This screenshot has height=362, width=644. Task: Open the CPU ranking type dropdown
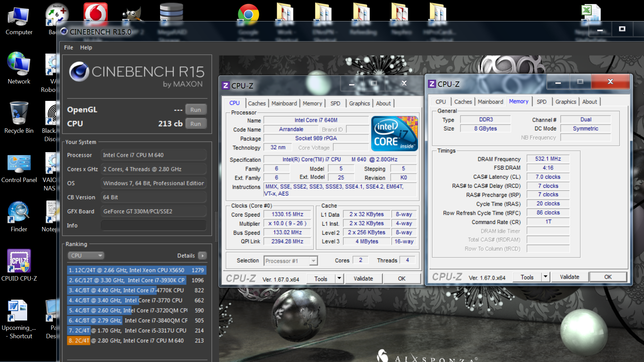[x=86, y=255]
